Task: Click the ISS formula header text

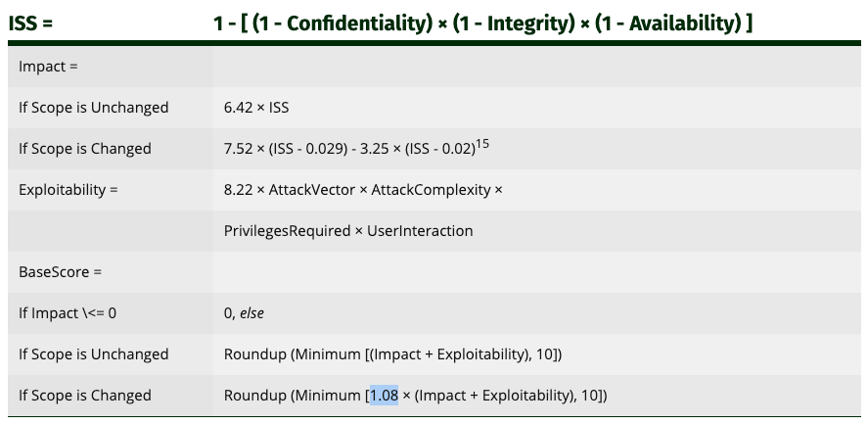Action: tap(482, 23)
